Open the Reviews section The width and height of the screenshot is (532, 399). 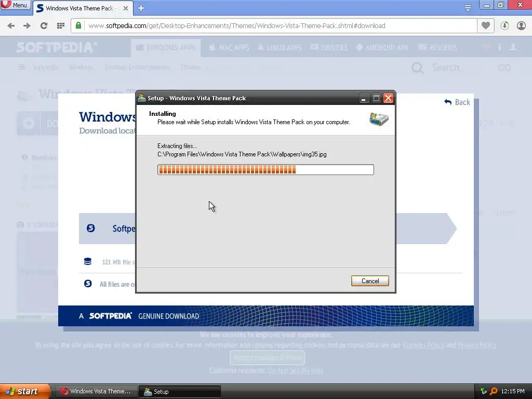[x=437, y=47]
